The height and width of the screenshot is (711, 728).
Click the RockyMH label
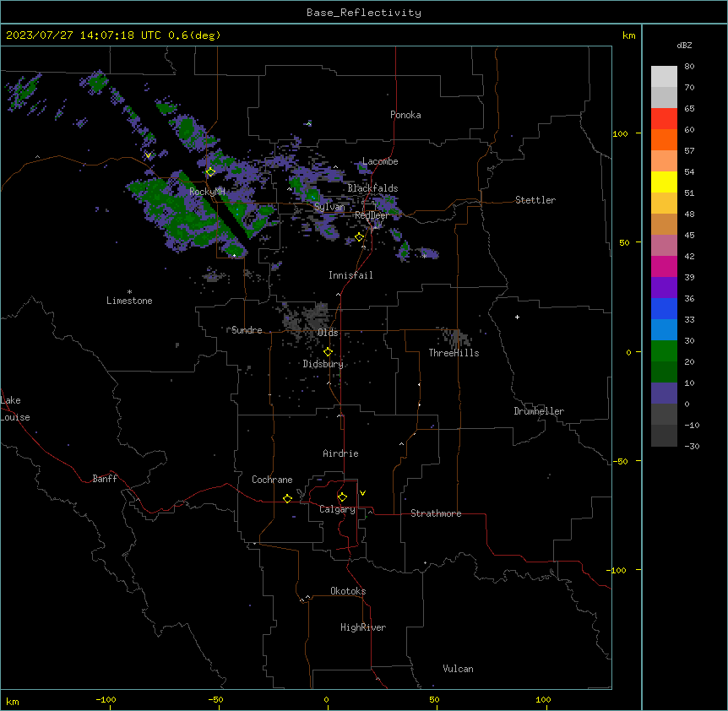tap(207, 192)
